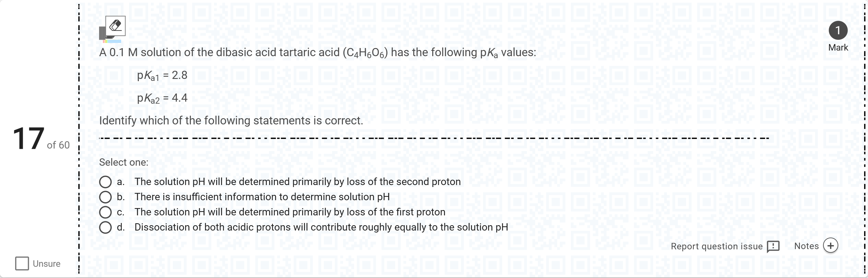Click the gray striped highlighter stack
This screenshot has width=868, height=278.
tap(102, 33)
